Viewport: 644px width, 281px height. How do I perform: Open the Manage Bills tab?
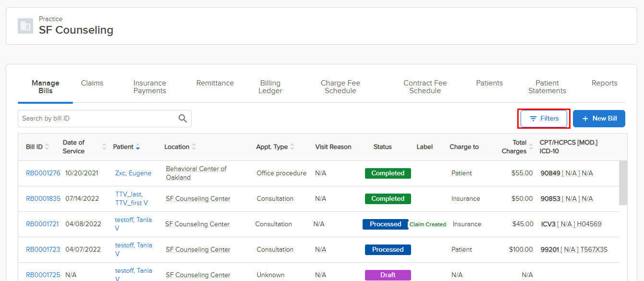pos(45,87)
